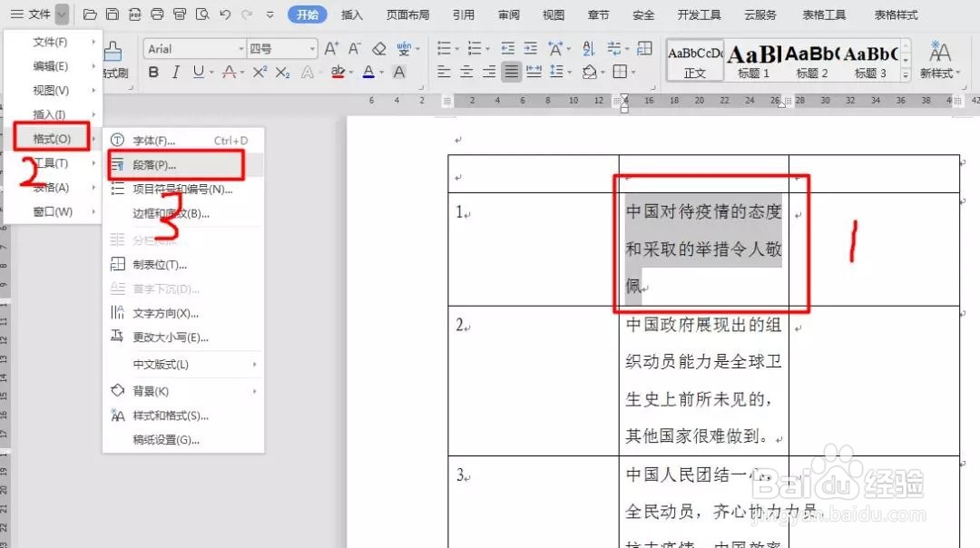Toggle Italic formatting
This screenshot has height=548, width=980.
coord(176,73)
